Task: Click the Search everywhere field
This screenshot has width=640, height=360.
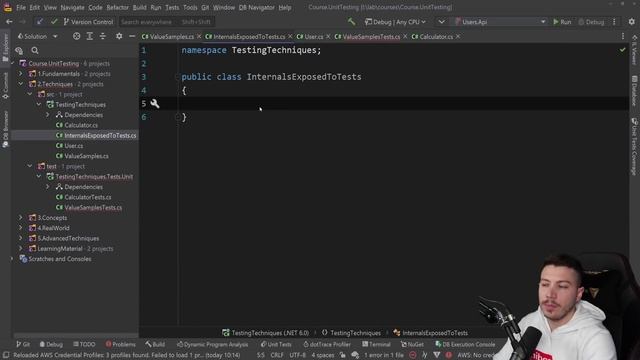Action: (166, 22)
